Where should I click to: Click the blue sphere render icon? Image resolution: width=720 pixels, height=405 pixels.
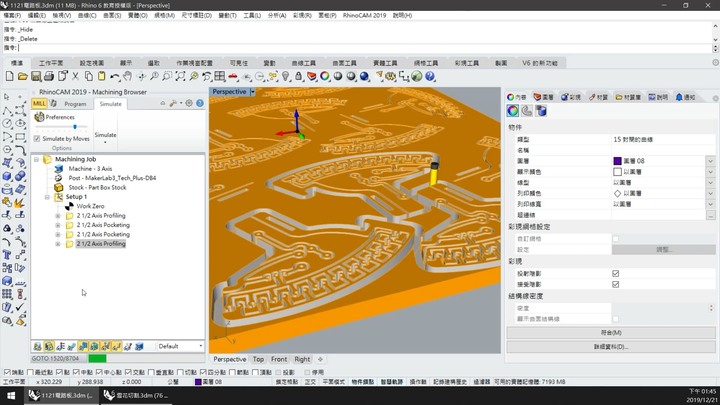(364, 76)
